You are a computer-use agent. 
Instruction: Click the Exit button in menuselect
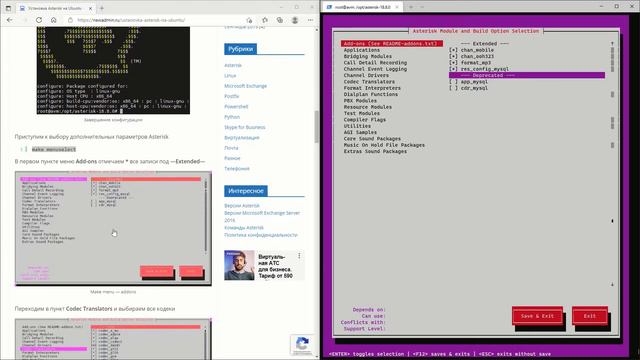click(589, 316)
